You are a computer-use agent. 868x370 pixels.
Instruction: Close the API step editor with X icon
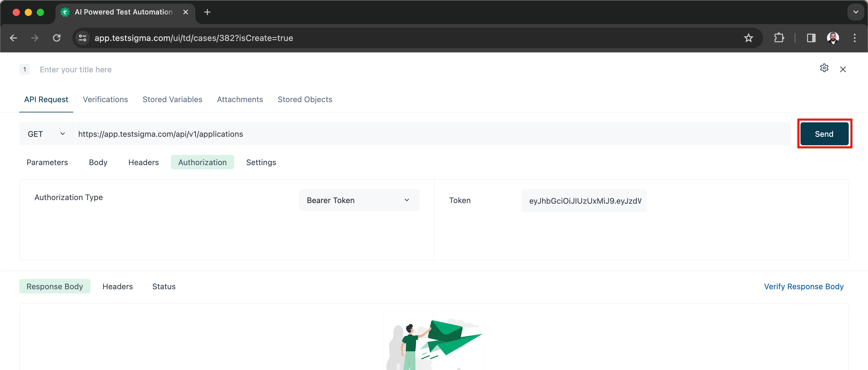843,69
